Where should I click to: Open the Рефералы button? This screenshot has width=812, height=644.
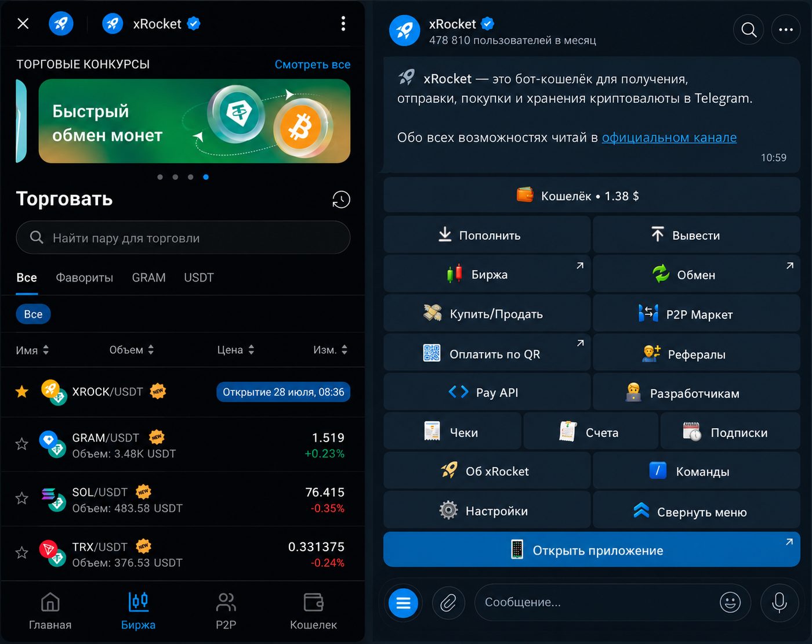click(x=697, y=353)
